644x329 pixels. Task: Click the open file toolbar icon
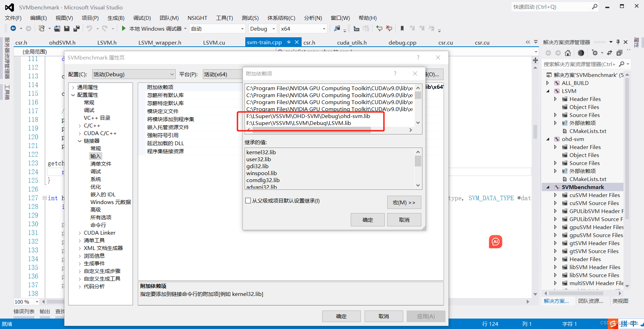point(57,29)
